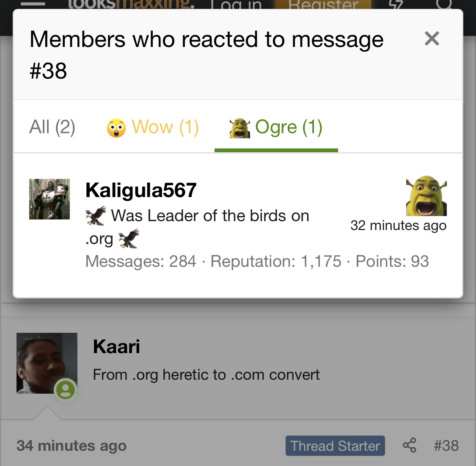This screenshot has width=476, height=466.
Task: Open the Kaari username link
Action: pyautogui.click(x=116, y=346)
